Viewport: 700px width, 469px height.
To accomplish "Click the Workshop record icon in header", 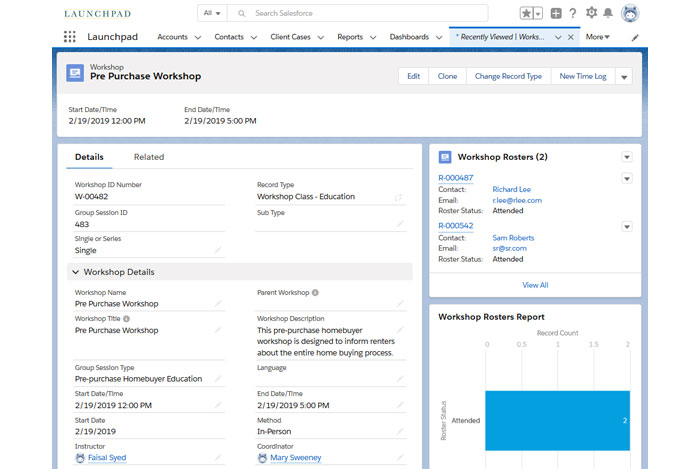I will click(75, 73).
